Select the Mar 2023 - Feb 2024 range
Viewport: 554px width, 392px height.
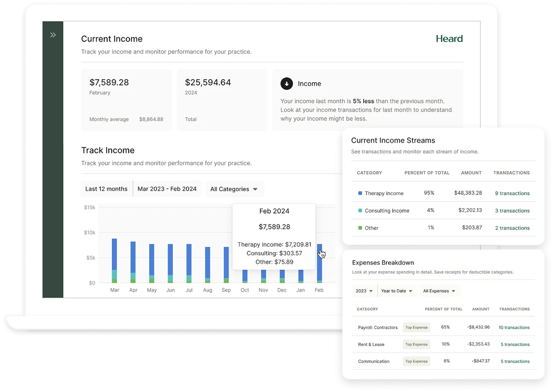tap(167, 189)
